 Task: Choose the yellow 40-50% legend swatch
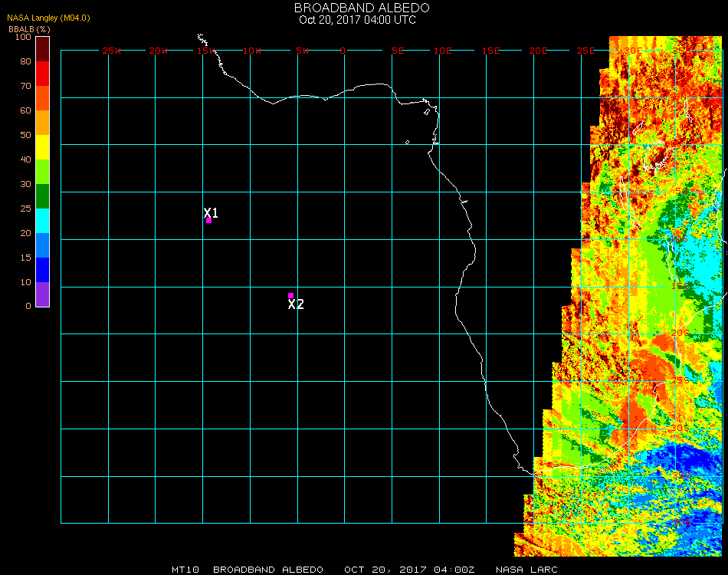42,147
